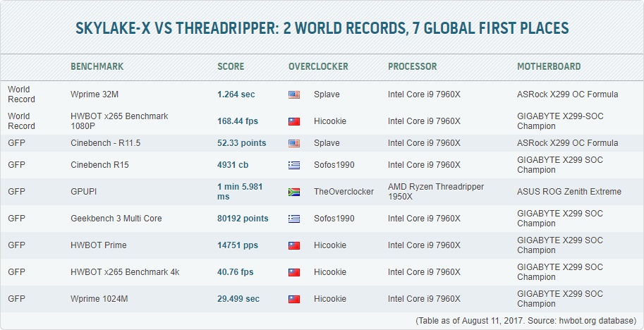Click ASRock X299 OC Formula in Wprime 32M row
This screenshot has height=330, width=644.
point(568,94)
